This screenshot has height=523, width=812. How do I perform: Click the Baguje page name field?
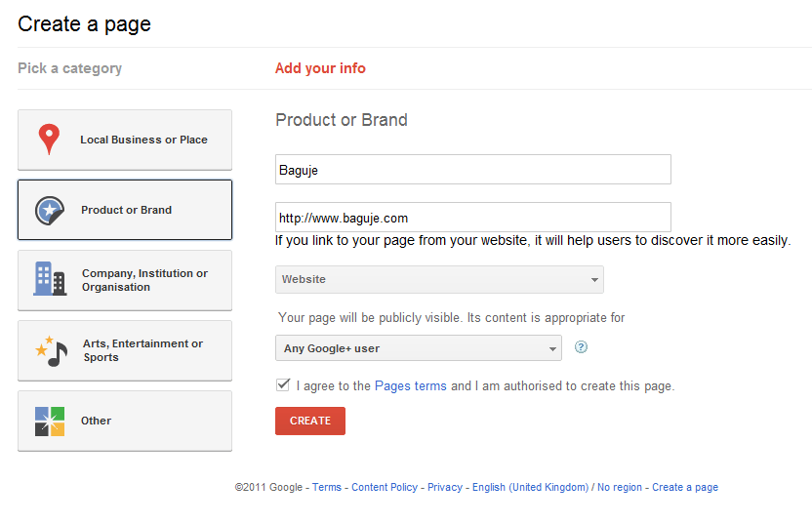pos(472,170)
